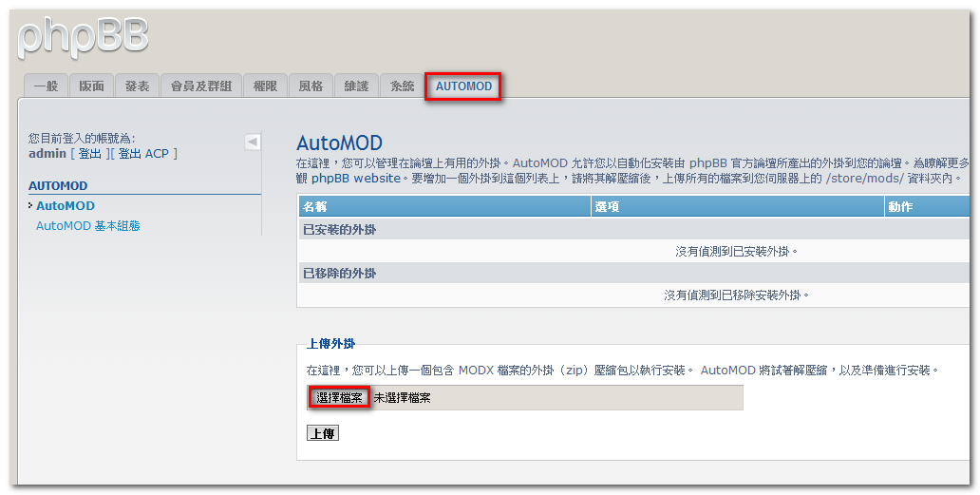980x495 pixels.
Task: Click the 上傳外掛 section title
Action: [x=331, y=344]
